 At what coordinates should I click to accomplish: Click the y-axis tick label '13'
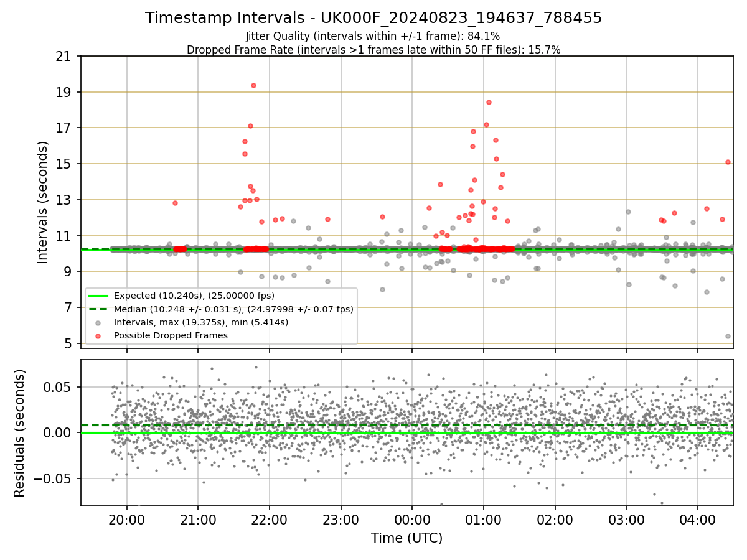pos(64,200)
